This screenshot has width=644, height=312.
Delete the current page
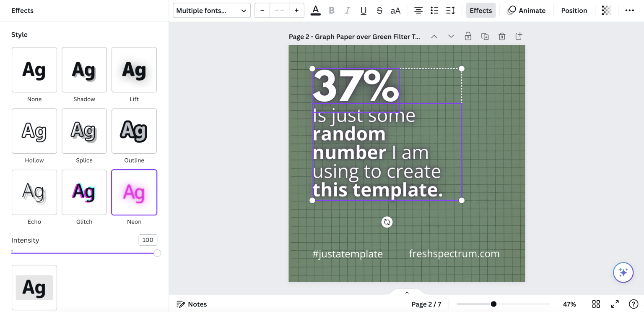coord(502,37)
